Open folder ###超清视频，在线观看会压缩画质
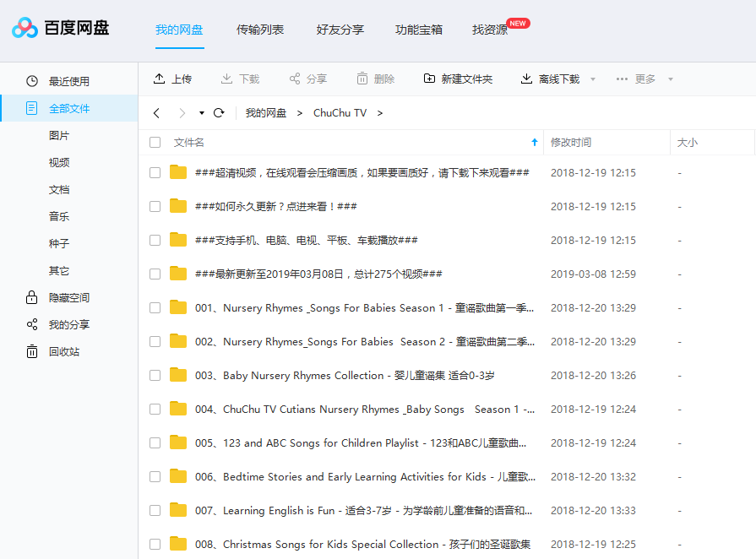The height and width of the screenshot is (559, 756). click(x=362, y=172)
